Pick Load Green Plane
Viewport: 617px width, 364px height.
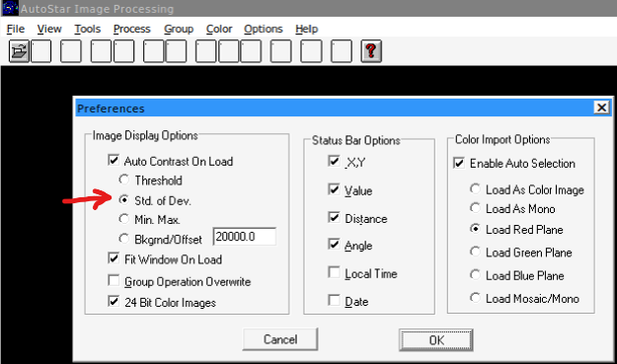tap(476, 252)
